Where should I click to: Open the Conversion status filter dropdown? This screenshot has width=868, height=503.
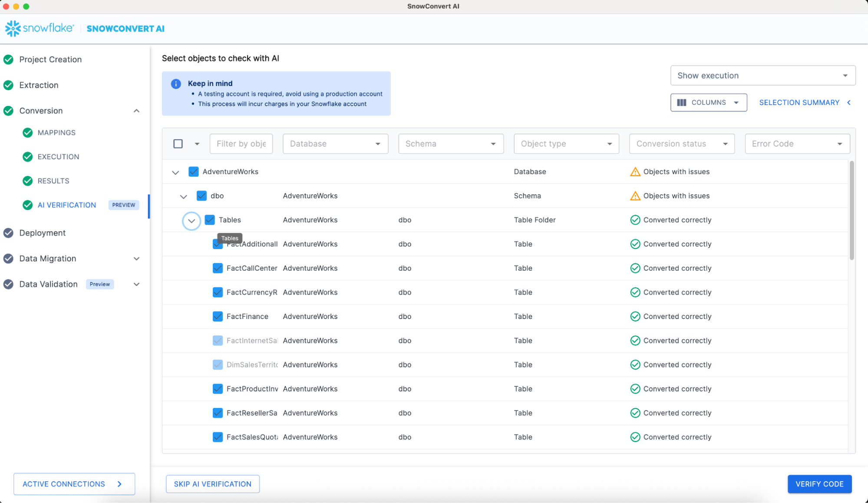(x=681, y=144)
